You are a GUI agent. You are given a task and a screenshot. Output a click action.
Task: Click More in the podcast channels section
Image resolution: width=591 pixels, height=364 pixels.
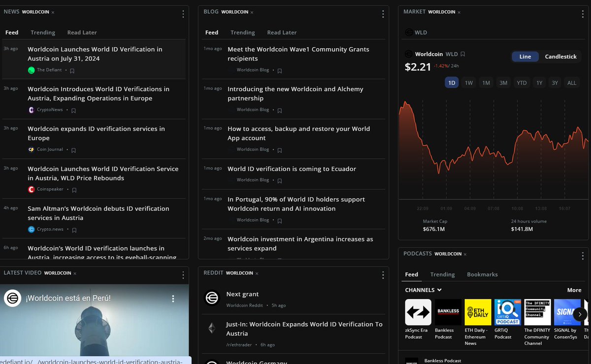[x=574, y=290]
